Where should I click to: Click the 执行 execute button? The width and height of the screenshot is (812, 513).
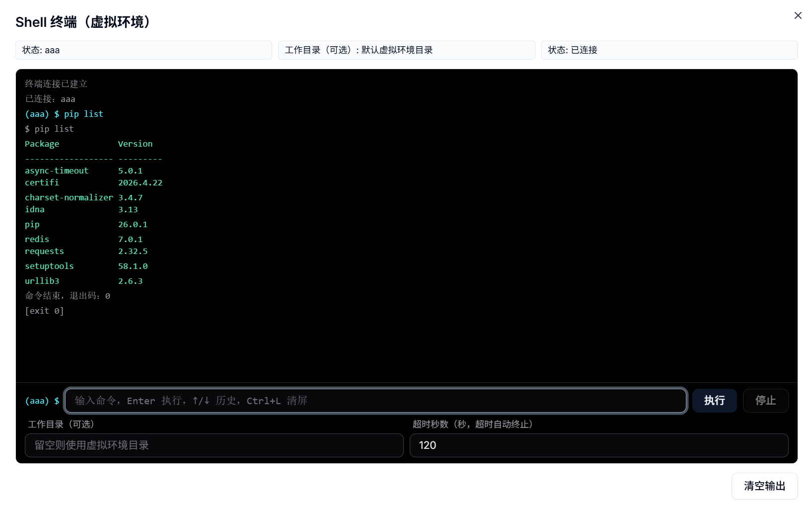tap(714, 401)
